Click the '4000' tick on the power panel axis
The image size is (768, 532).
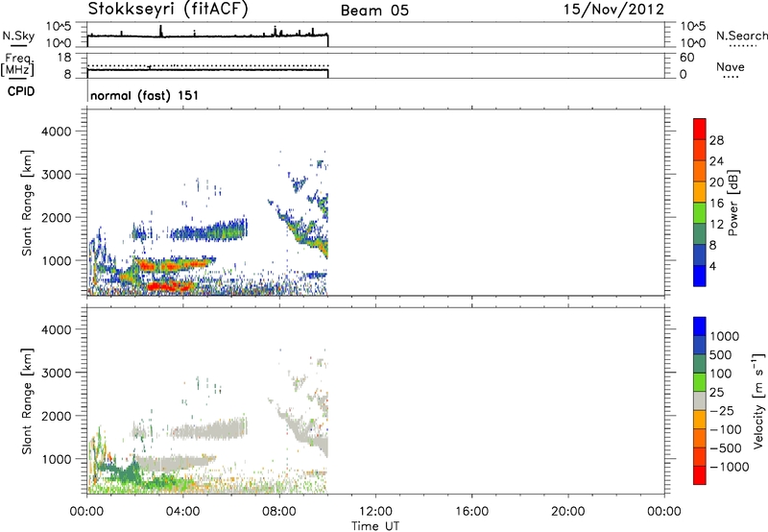(x=57, y=132)
